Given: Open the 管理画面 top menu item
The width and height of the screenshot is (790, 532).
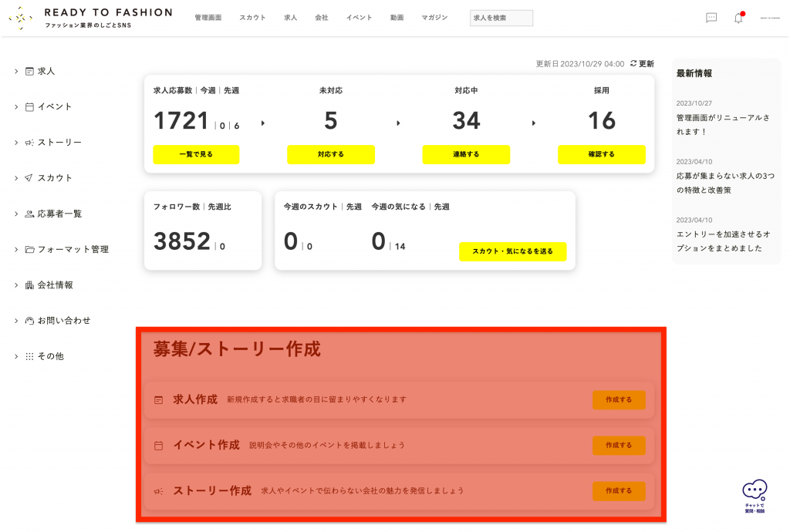Looking at the screenshot, I should pos(208,18).
